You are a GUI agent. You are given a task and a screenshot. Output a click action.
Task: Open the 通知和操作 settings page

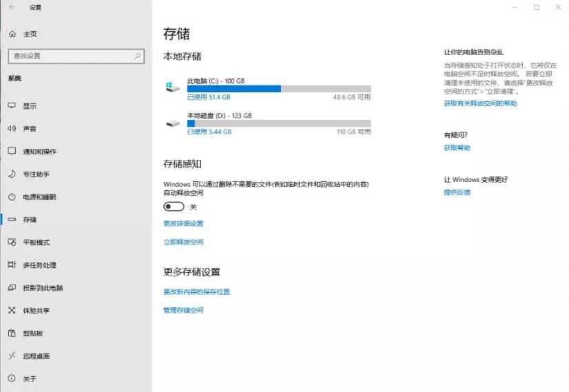coord(39,151)
